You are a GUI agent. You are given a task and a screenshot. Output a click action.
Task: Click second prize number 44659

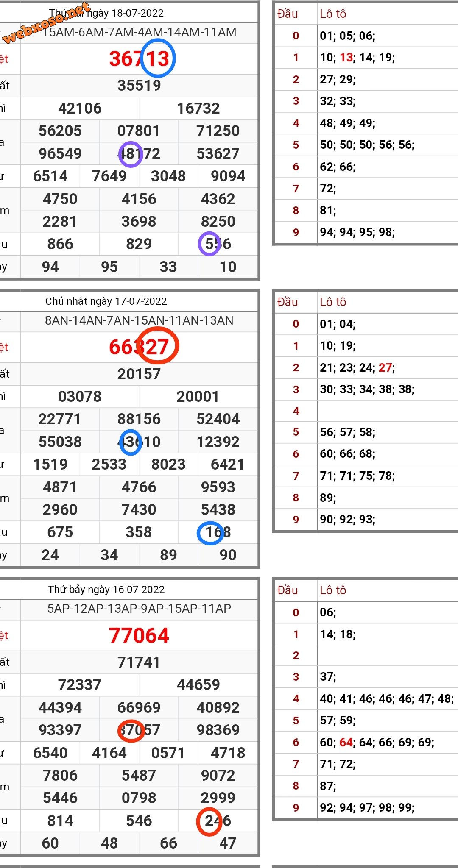coord(198,685)
